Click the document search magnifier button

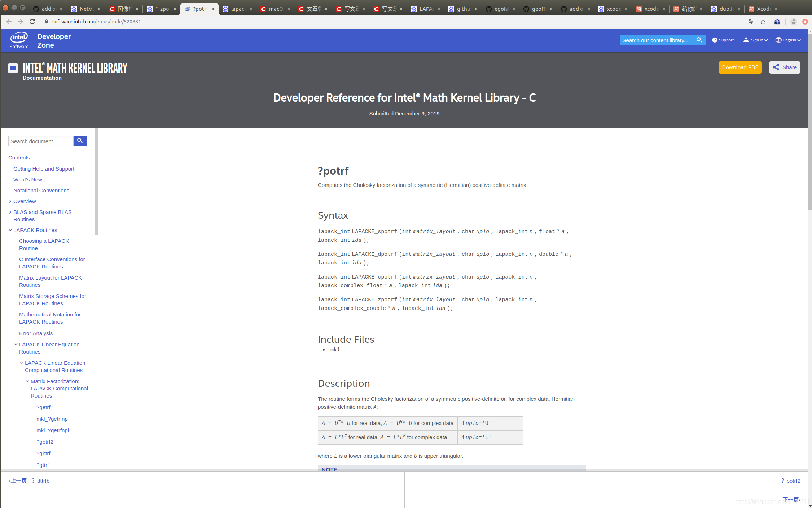[x=80, y=141]
